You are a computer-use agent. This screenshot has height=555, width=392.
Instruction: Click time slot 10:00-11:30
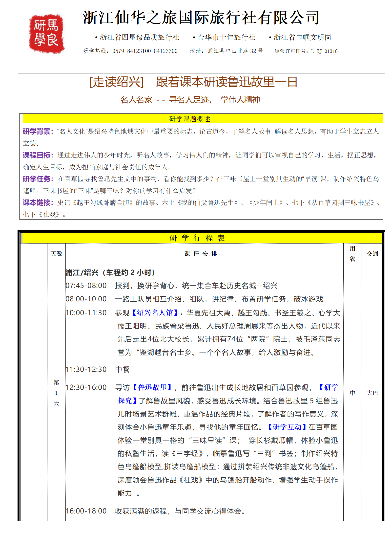86,313
